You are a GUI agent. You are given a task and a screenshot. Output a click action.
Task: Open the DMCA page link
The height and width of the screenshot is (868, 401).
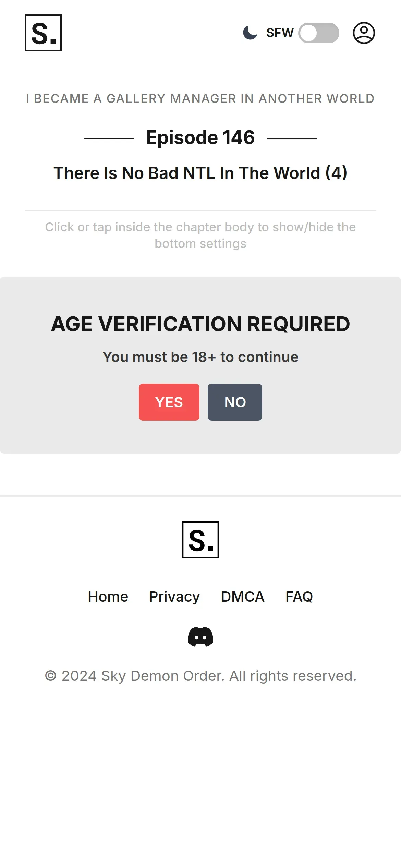click(x=243, y=597)
